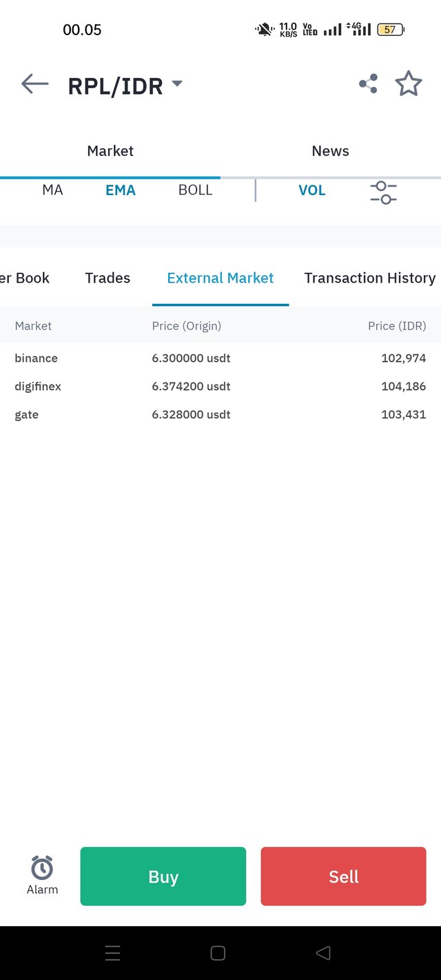Open the Transaction History tab
The image size is (441, 980).
370,278
